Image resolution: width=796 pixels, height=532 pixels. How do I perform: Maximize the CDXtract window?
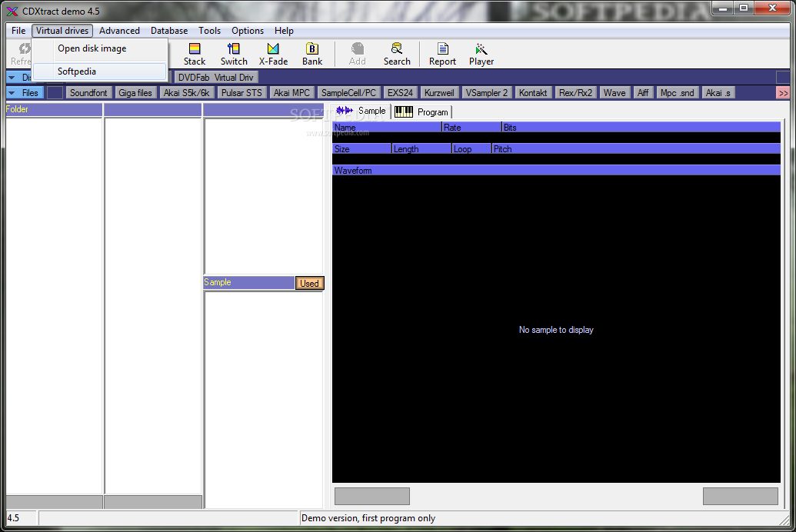pos(743,8)
